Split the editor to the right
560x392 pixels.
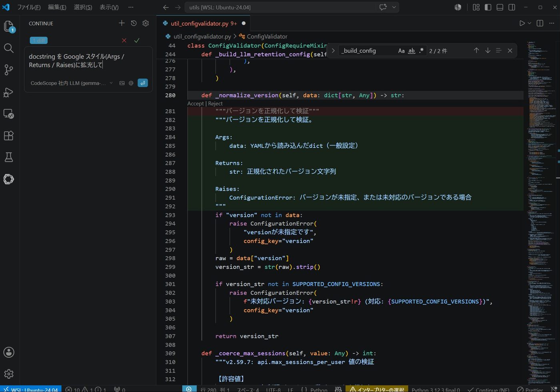[540, 23]
